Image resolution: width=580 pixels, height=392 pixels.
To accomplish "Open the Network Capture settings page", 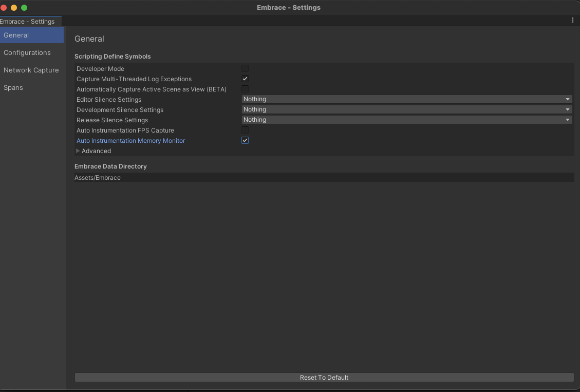I will click(32, 70).
